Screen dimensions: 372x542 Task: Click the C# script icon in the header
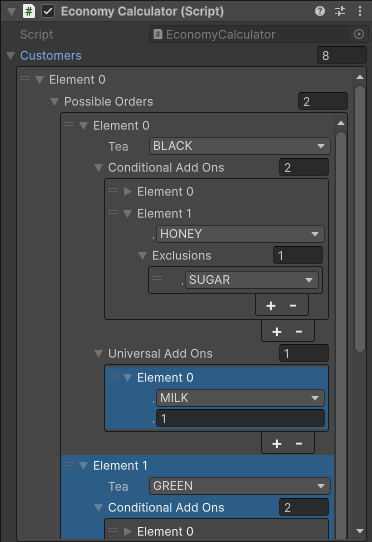pos(29,11)
